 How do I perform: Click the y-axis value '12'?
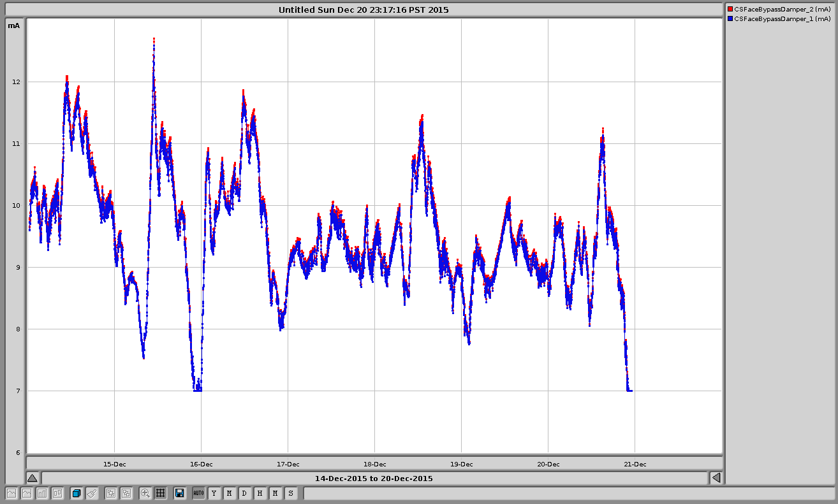pos(15,82)
